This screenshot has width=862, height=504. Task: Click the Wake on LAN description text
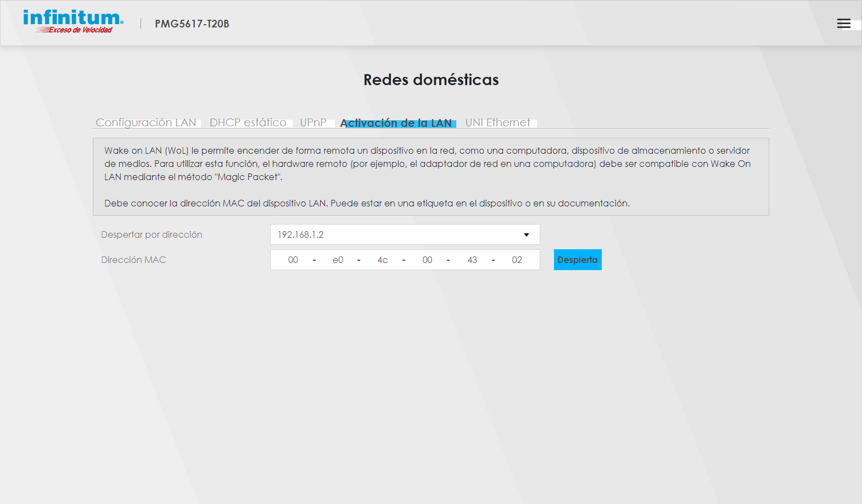click(427, 164)
